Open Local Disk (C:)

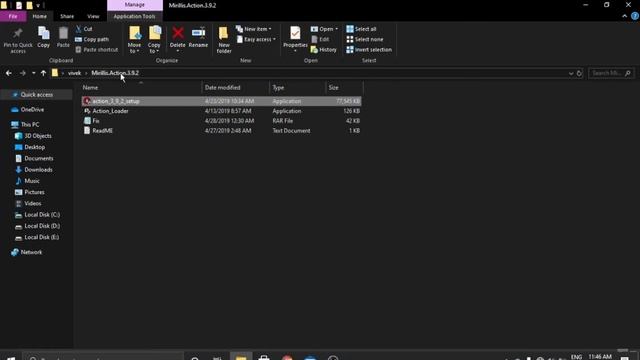[x=42, y=215]
